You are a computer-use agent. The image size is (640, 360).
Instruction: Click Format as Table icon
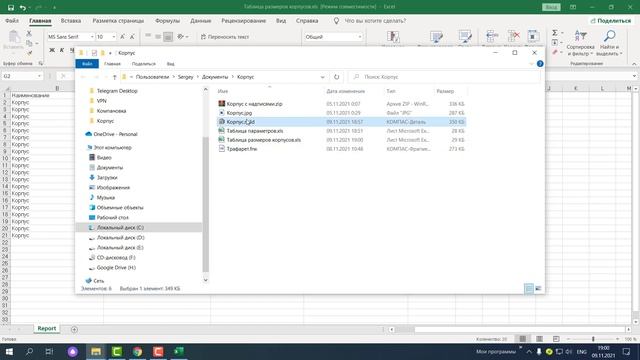click(x=436, y=37)
